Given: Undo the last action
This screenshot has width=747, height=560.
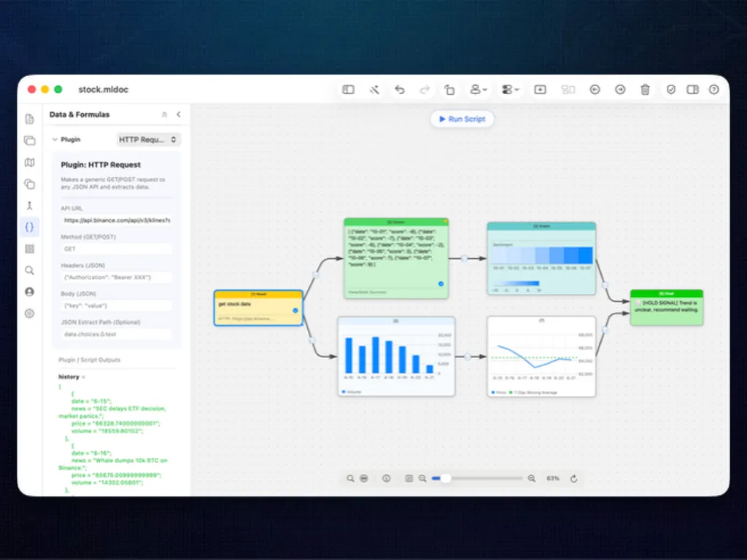Looking at the screenshot, I should pyautogui.click(x=400, y=90).
